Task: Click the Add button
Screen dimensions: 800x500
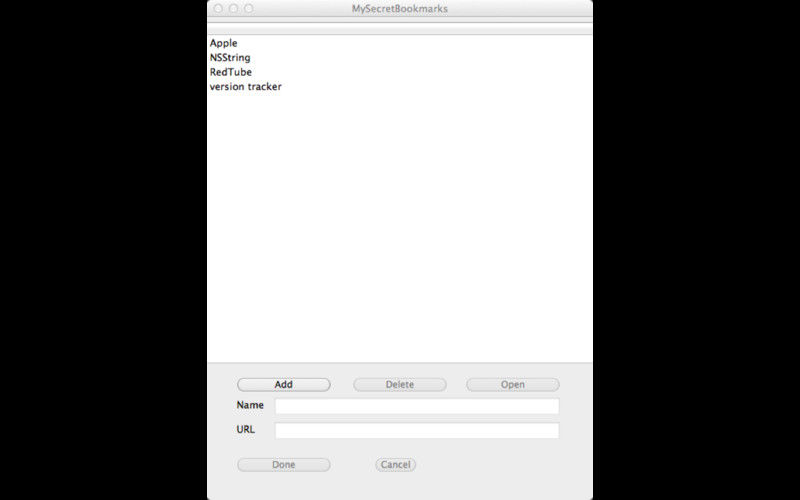Action: click(284, 385)
